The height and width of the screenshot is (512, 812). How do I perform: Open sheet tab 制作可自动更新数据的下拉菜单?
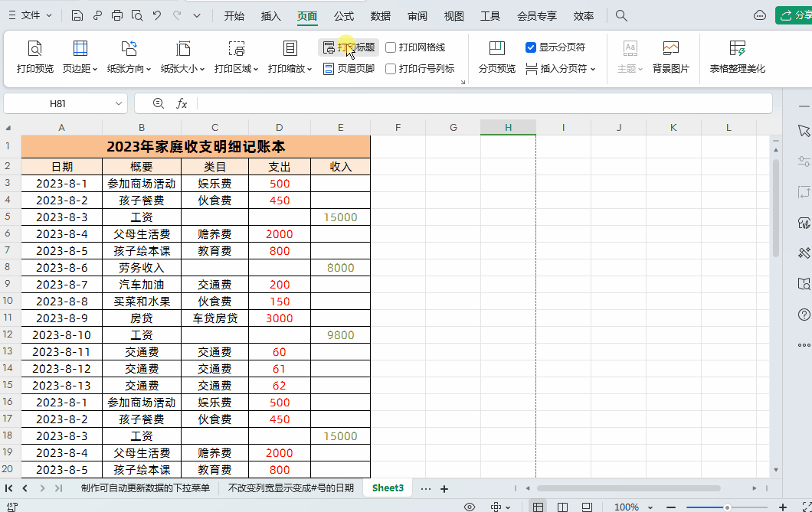pyautogui.click(x=146, y=488)
